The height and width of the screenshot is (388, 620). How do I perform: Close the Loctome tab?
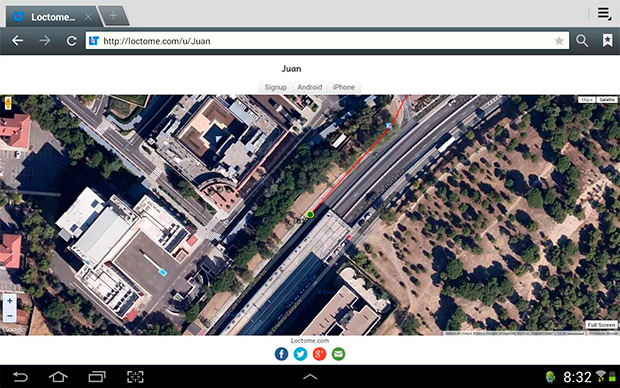88,17
